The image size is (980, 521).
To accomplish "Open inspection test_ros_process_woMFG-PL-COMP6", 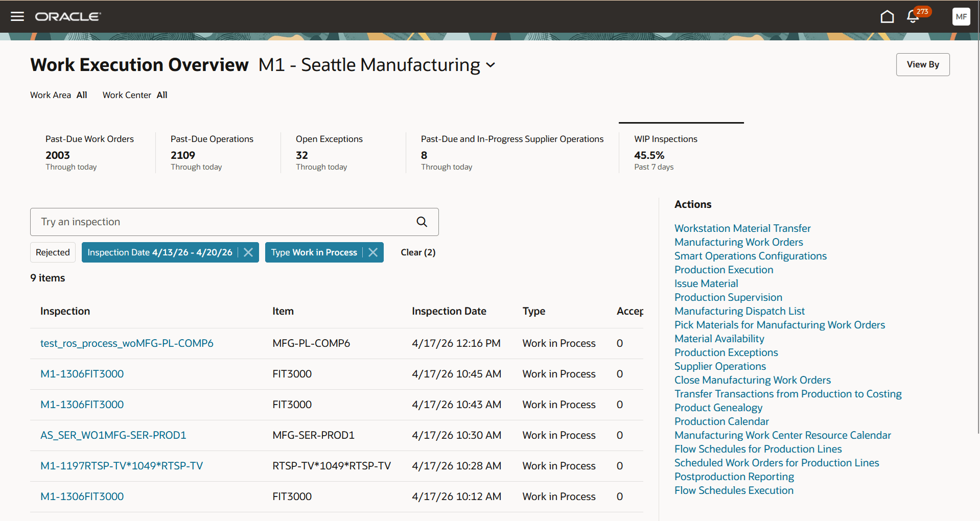I will tap(127, 343).
